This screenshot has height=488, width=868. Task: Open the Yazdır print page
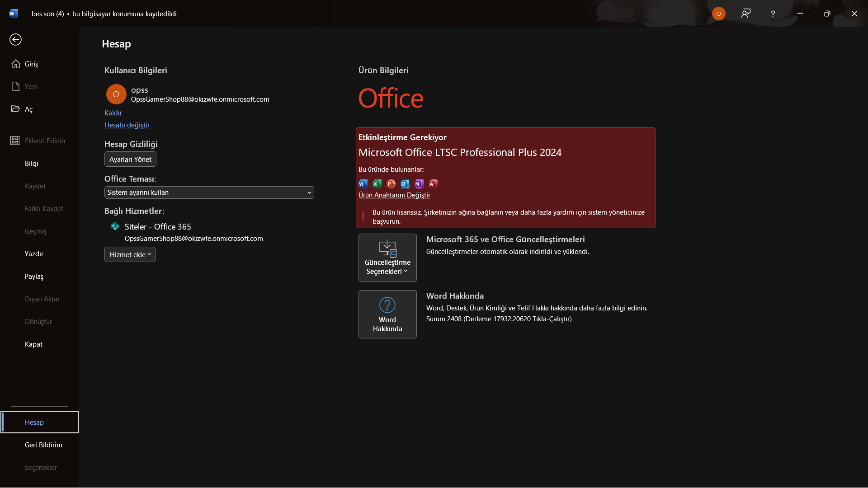(x=39, y=254)
